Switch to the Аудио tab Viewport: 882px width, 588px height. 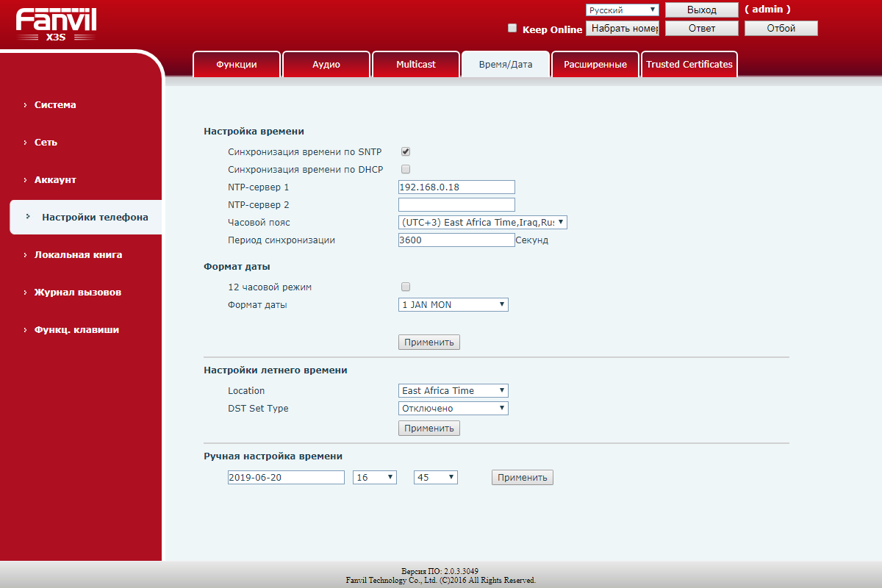[x=326, y=65]
